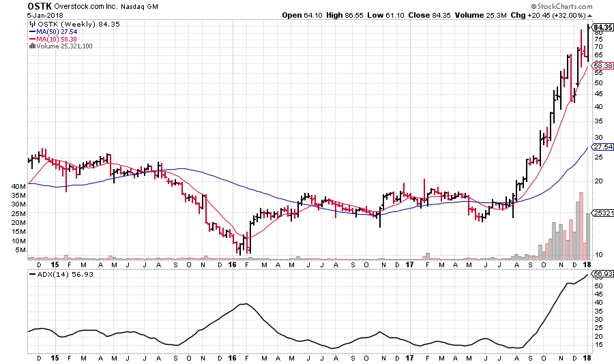Click the MA(10) 58.38 legend text
This screenshot has width=614, height=364.
[57, 39]
